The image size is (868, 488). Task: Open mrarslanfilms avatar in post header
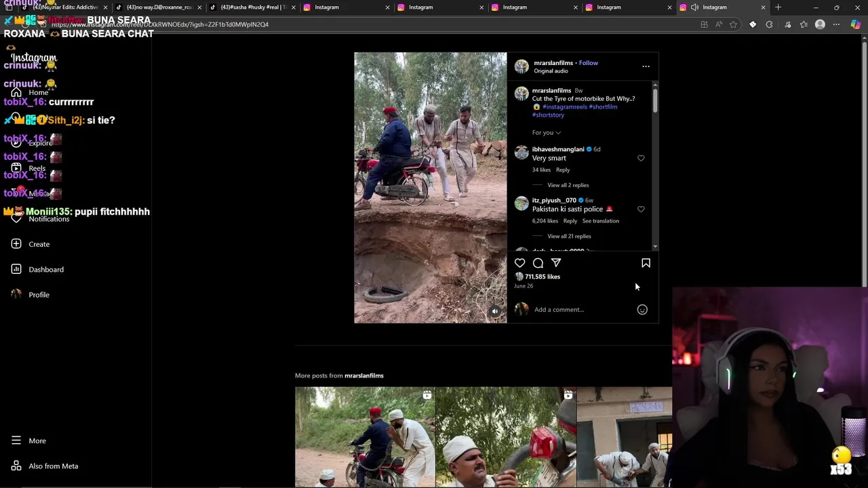pos(521,66)
